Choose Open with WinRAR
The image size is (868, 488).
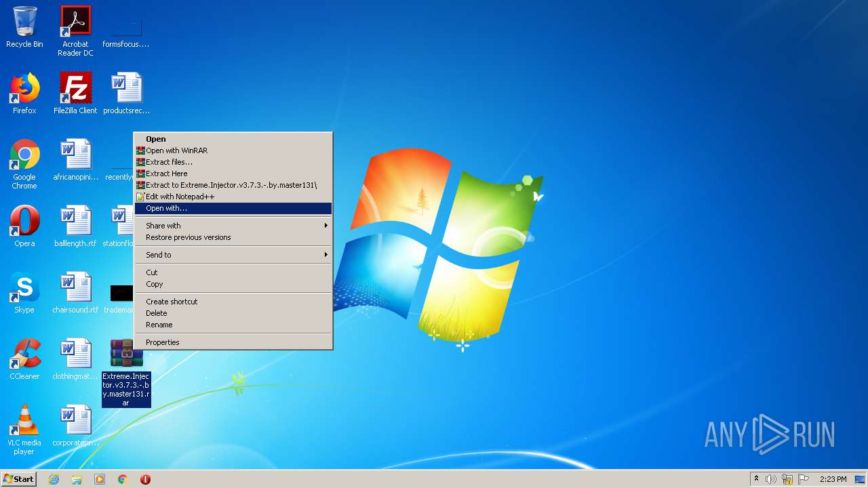[233, 150]
